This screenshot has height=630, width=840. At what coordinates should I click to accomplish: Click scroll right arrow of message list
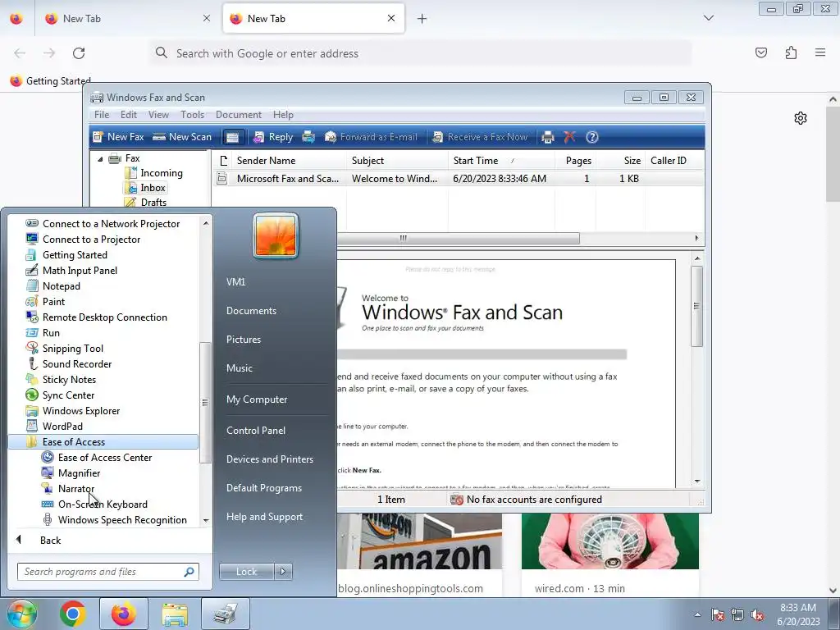696,238
